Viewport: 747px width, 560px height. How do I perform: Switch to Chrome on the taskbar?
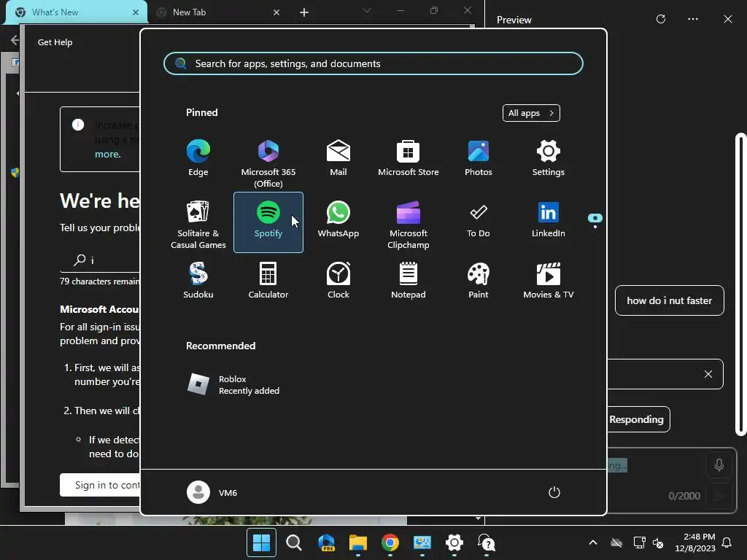coord(390,542)
